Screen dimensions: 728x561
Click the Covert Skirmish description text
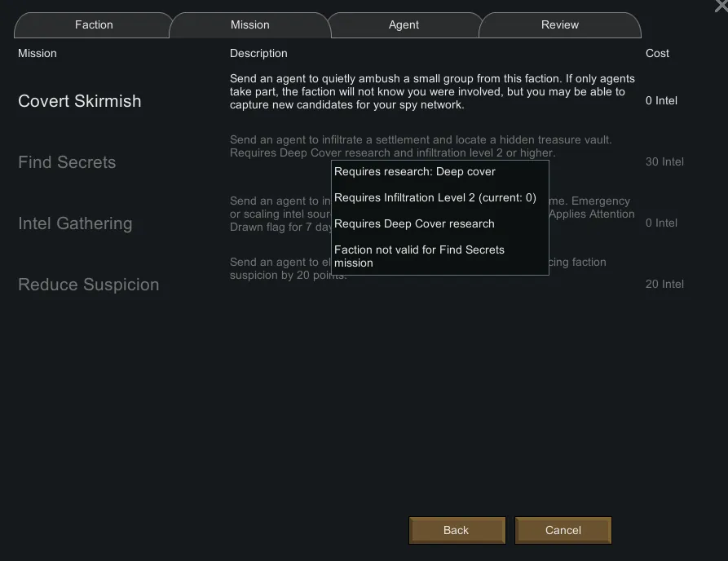tap(432, 91)
